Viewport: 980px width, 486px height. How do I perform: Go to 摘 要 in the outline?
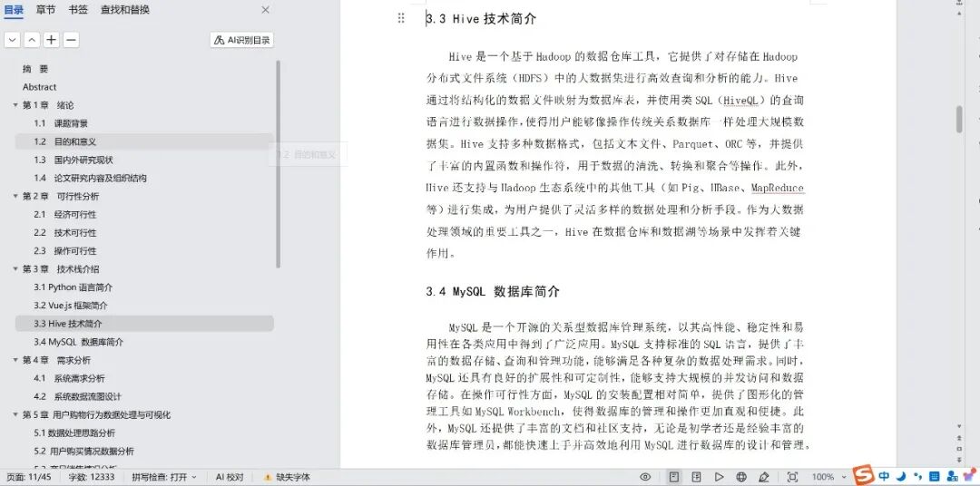click(35, 69)
